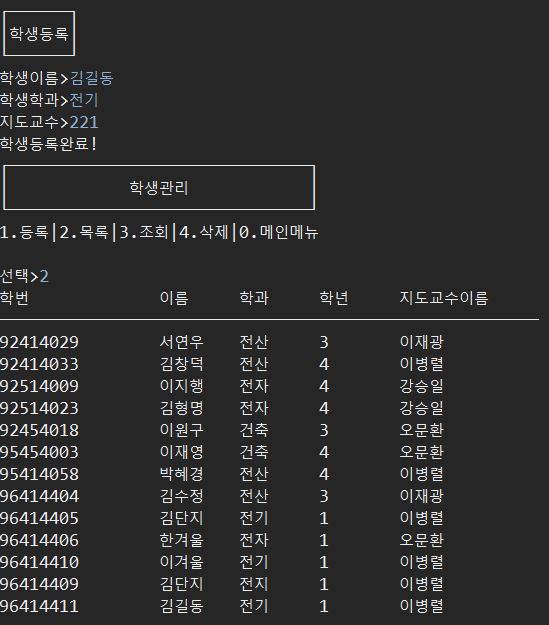549x625 pixels.
Task: Click student number 96414409
Action: 39,584
